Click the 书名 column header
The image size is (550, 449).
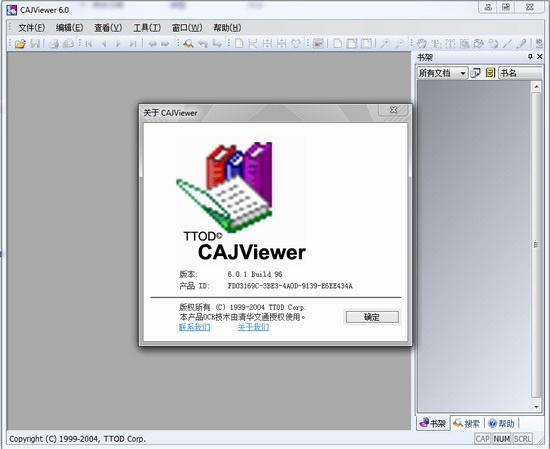pos(521,73)
